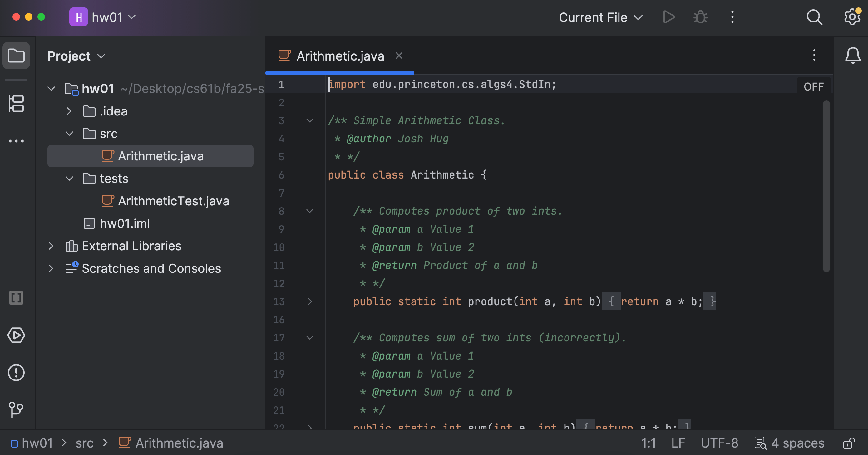Open the Git branch tool window
This screenshot has width=868, height=455.
pos(16,410)
